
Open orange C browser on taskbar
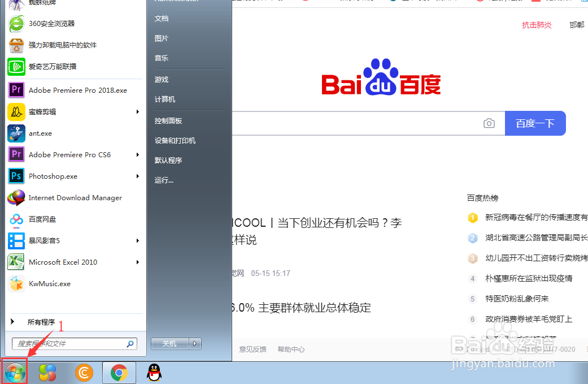tap(84, 373)
